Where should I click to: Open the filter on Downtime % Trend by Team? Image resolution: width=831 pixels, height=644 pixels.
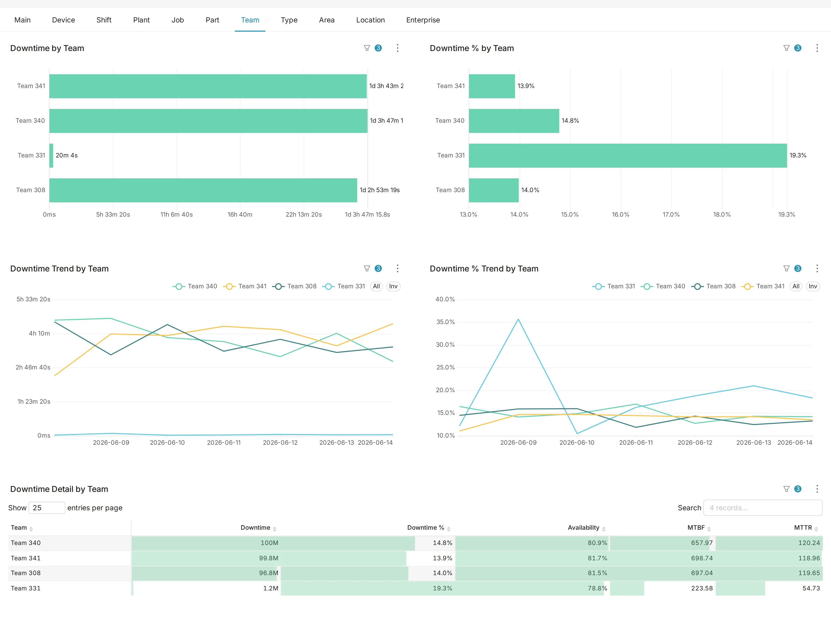[787, 269]
